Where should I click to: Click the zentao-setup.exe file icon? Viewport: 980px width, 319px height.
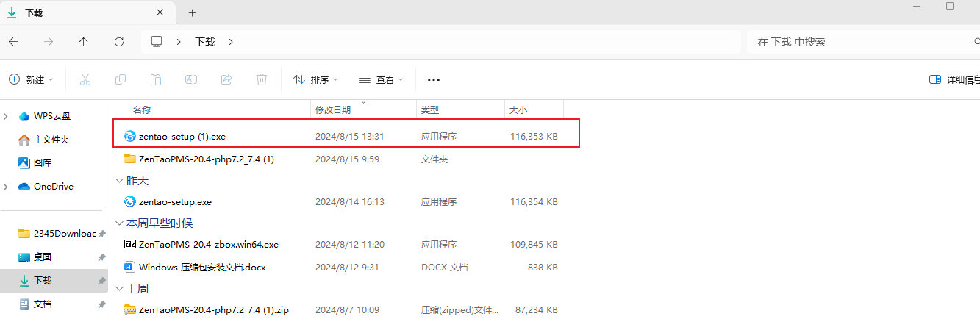coord(130,201)
